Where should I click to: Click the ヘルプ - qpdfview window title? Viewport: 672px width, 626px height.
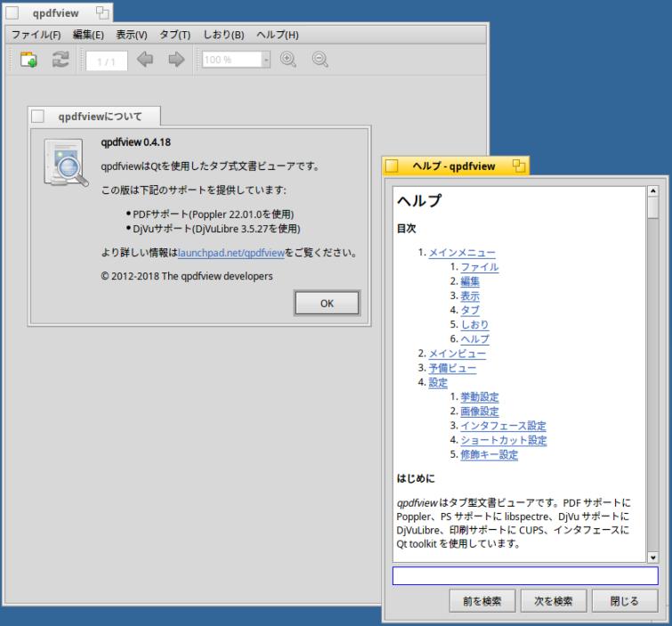(454, 166)
